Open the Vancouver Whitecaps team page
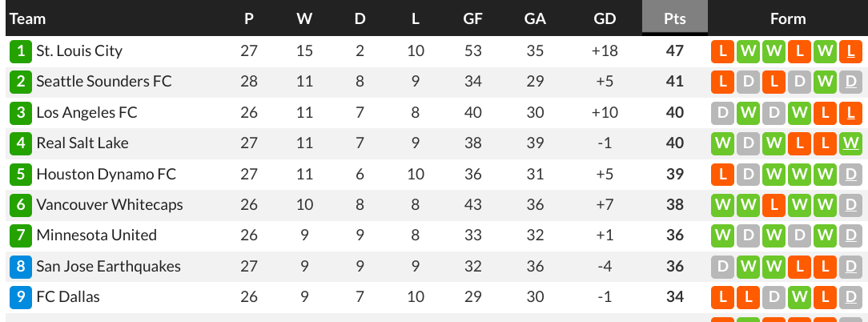868x322 pixels. click(x=110, y=204)
